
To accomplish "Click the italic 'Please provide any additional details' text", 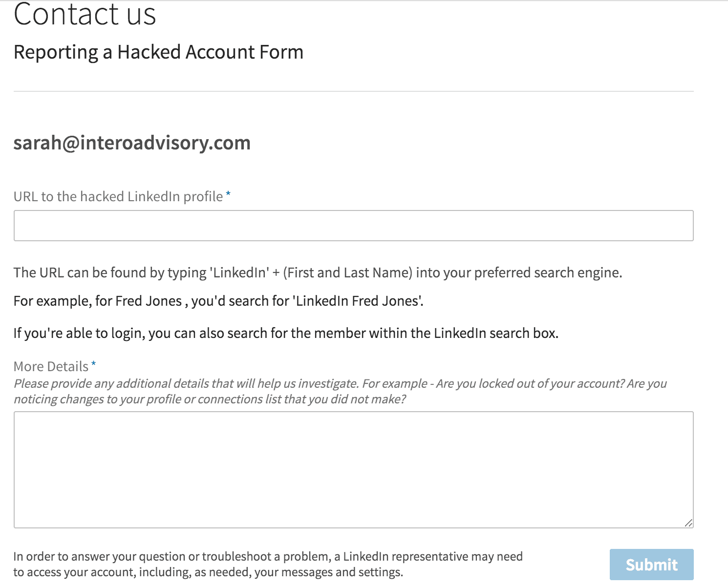I will tap(340, 383).
